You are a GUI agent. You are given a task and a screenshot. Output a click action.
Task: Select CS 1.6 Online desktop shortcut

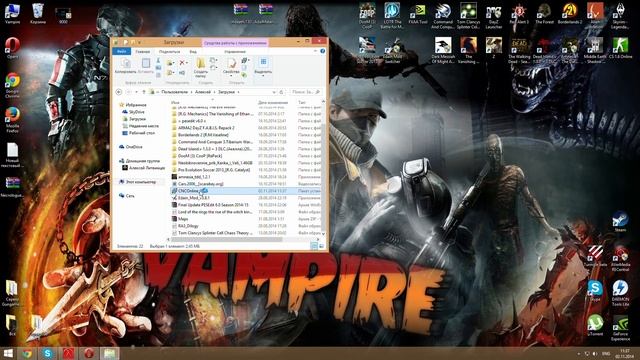click(x=620, y=48)
